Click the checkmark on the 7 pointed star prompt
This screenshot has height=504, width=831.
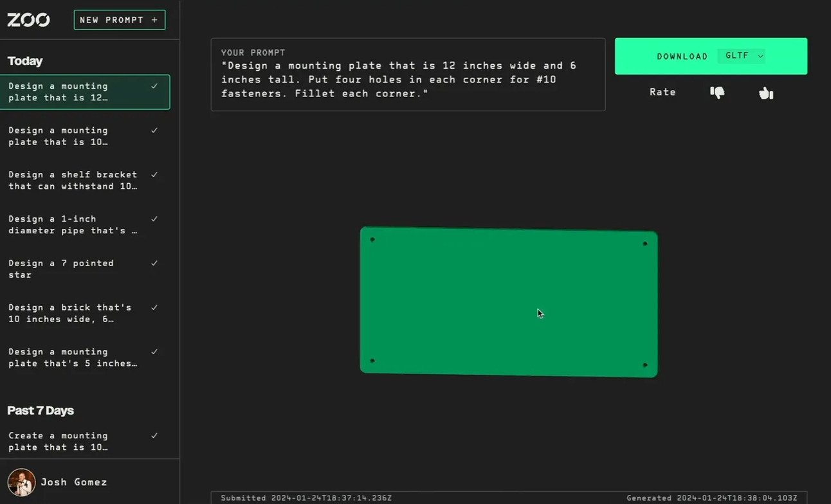click(154, 263)
